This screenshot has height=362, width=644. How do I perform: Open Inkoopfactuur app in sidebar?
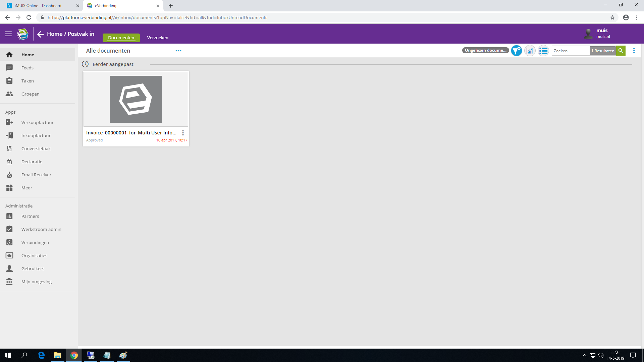[x=36, y=135]
